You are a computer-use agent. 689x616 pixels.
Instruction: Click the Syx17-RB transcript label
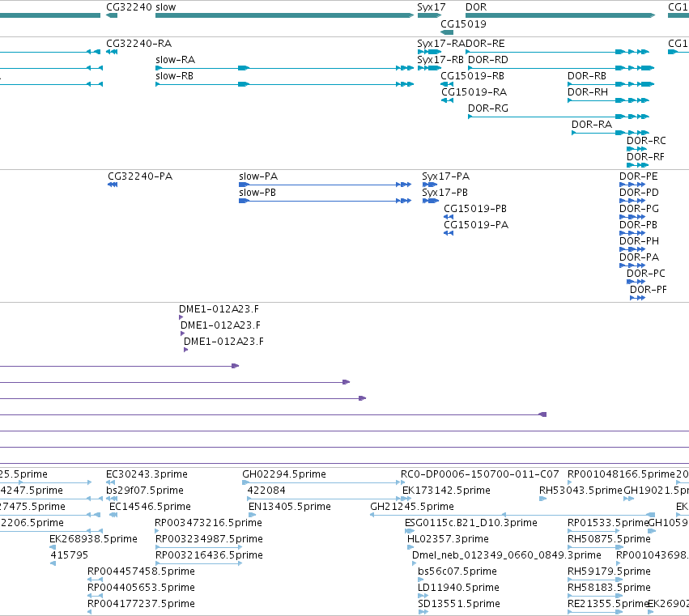click(440, 60)
